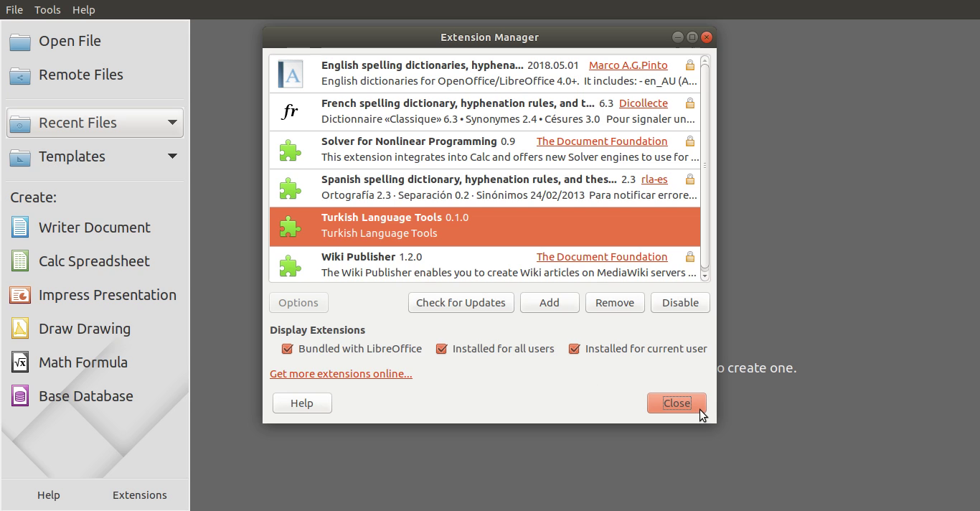Click Extensions button in Start Center sidebar
980x511 pixels.
point(140,495)
